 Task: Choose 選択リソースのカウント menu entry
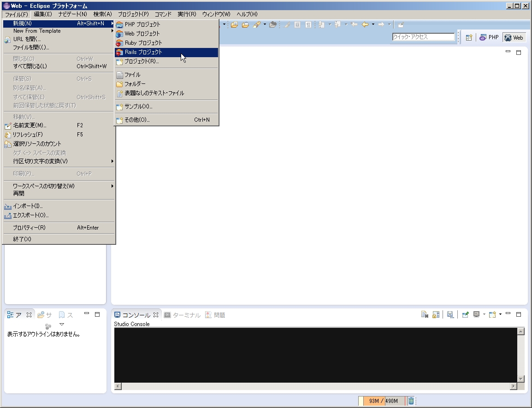pos(59,143)
